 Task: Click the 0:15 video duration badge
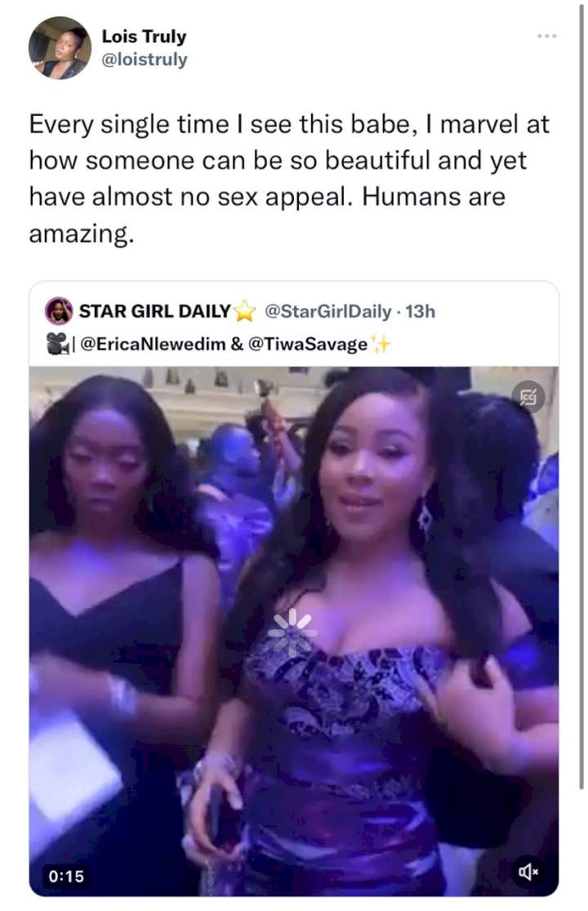(x=66, y=876)
